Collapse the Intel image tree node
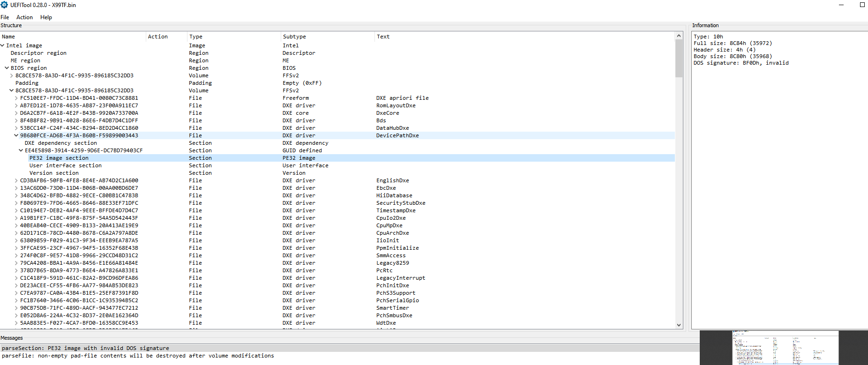This screenshot has height=365, width=868. 2,45
